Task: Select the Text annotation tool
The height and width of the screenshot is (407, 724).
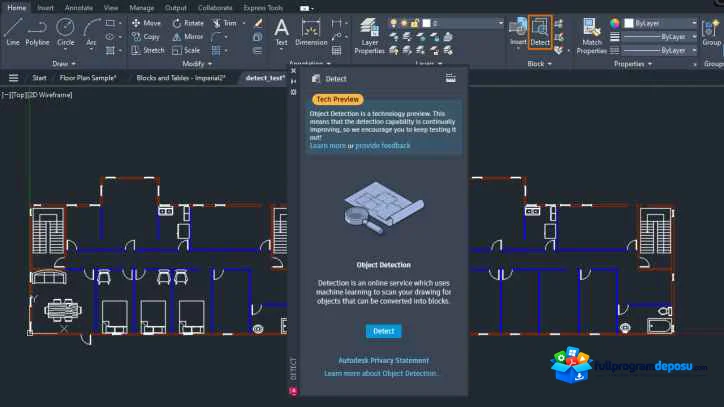Action: tap(281, 32)
